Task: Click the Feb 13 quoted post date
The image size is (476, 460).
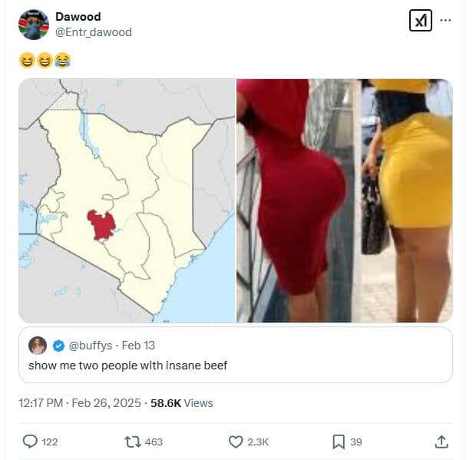Action: point(138,346)
